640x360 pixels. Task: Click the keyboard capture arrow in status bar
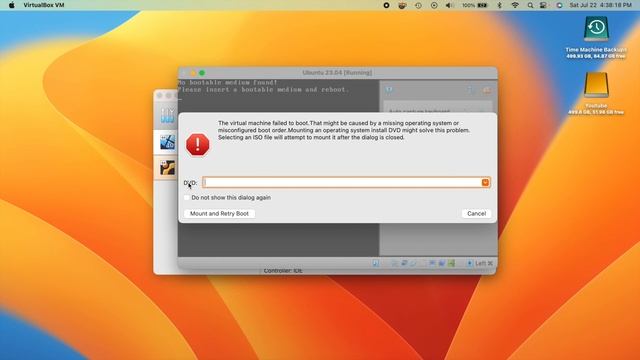[469, 264]
